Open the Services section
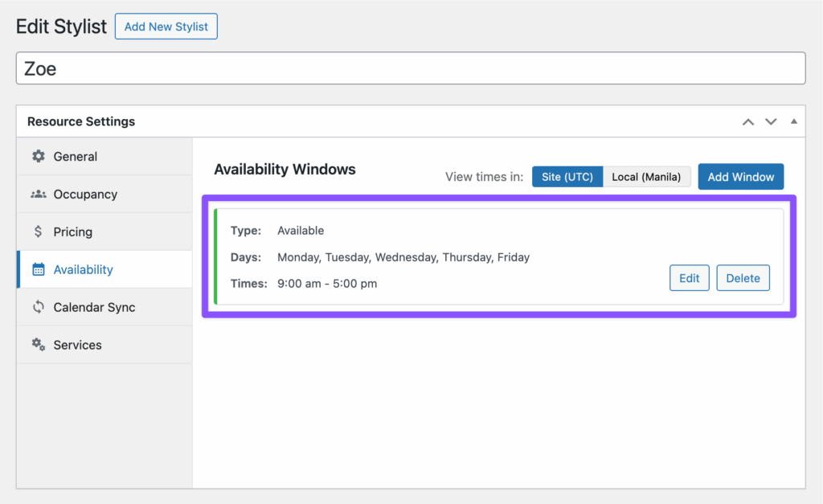The image size is (823, 504). pyautogui.click(x=77, y=344)
